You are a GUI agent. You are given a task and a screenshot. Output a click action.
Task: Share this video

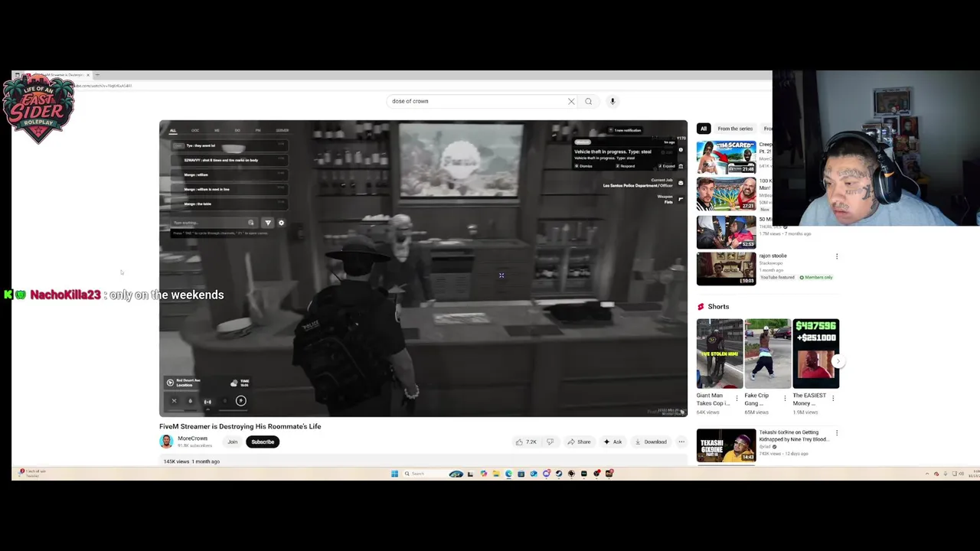pyautogui.click(x=579, y=442)
